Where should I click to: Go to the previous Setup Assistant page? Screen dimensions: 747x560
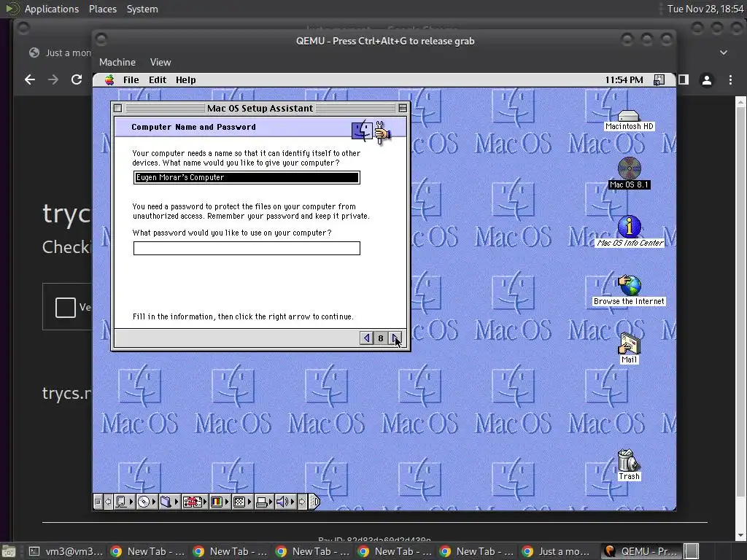pyautogui.click(x=366, y=338)
